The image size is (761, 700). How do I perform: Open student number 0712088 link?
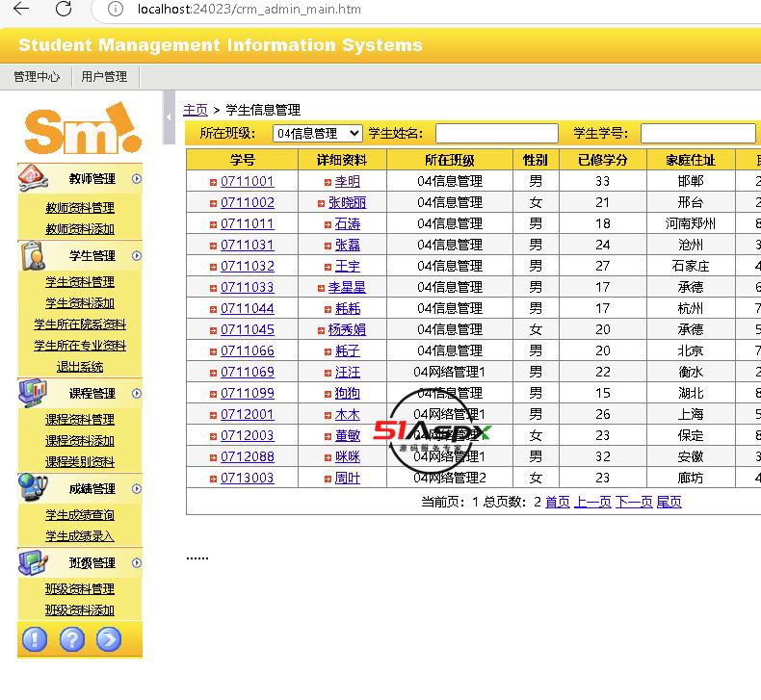(248, 457)
